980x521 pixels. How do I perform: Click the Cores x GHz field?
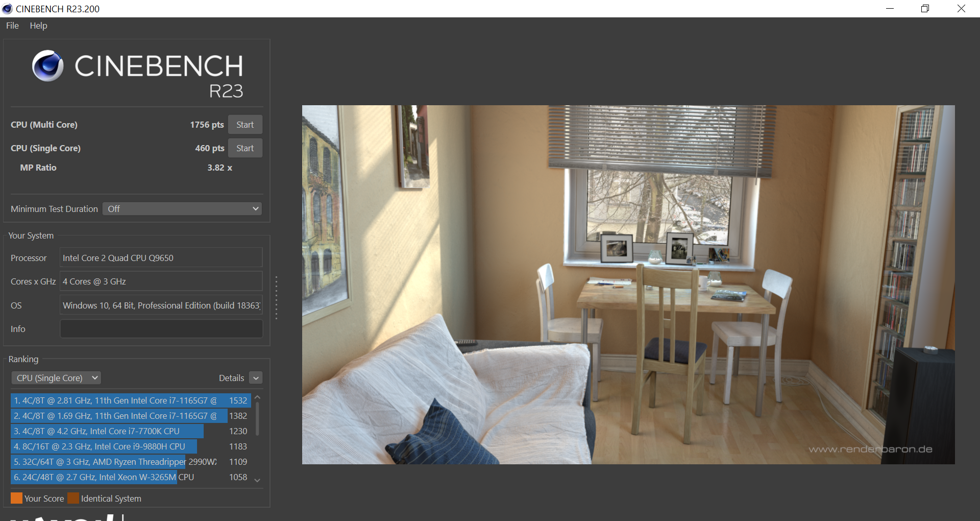pyautogui.click(x=161, y=281)
